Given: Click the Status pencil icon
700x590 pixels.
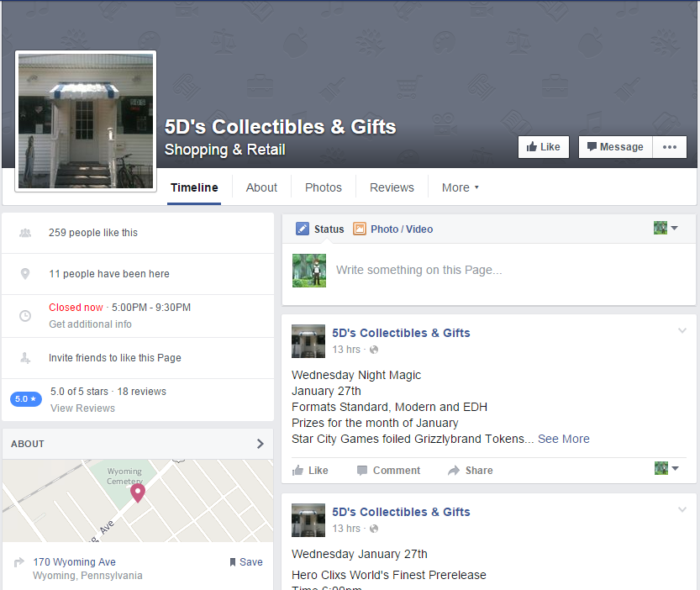Looking at the screenshot, I should pos(303,229).
